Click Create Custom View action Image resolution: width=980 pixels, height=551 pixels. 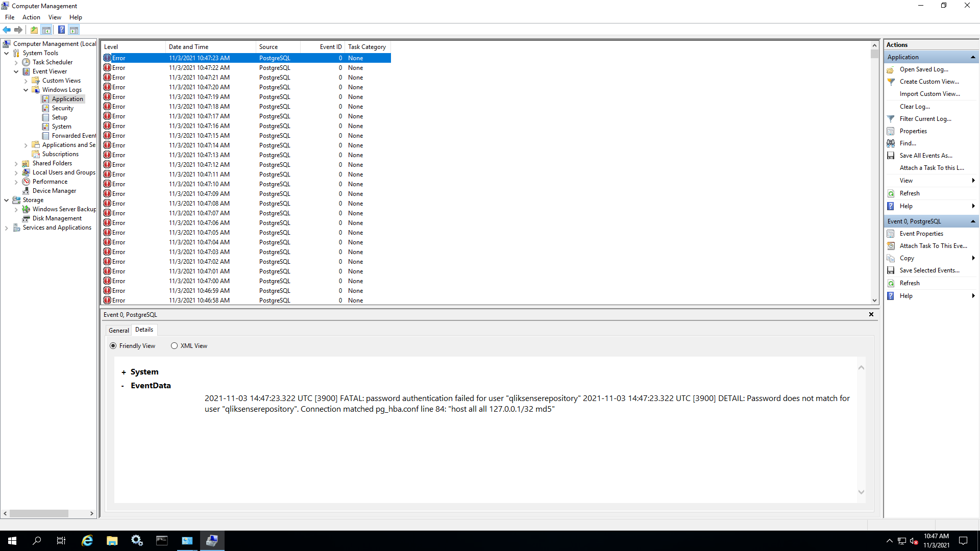point(929,82)
